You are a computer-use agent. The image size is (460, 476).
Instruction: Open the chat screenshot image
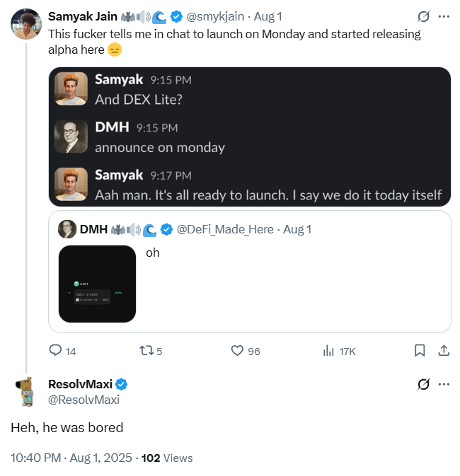(249, 136)
